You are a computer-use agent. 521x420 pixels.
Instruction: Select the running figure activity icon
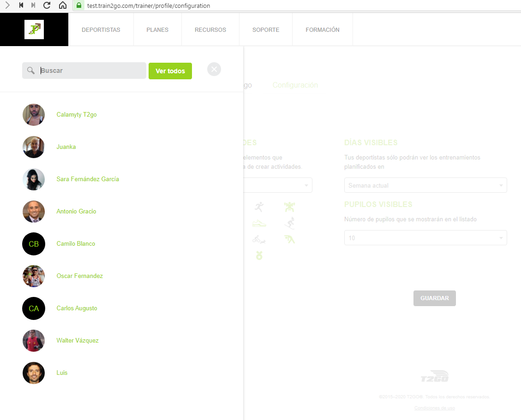coord(259,207)
